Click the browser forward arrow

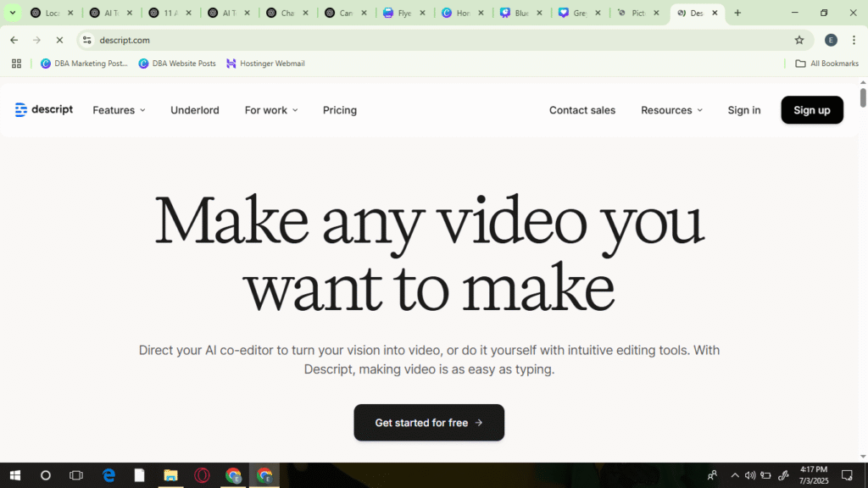36,40
